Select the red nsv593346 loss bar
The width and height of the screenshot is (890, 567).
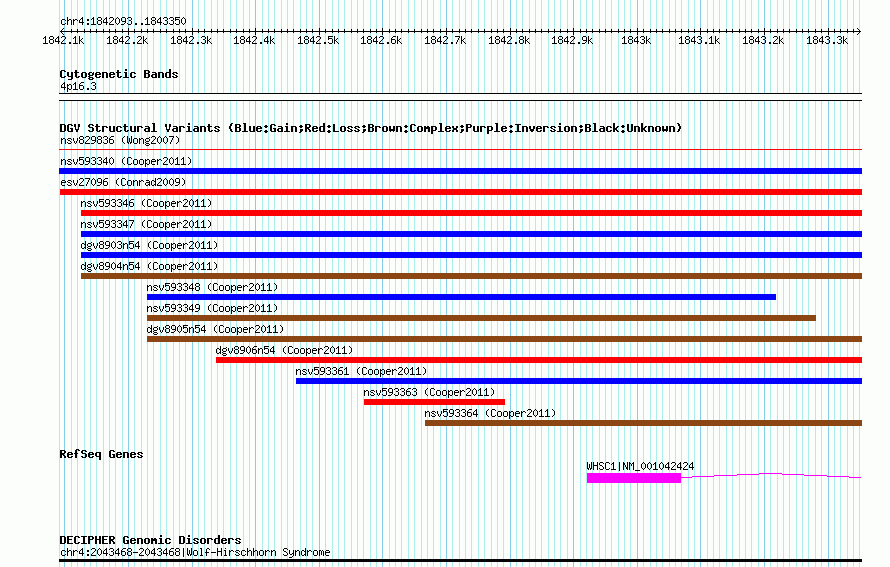(471, 213)
